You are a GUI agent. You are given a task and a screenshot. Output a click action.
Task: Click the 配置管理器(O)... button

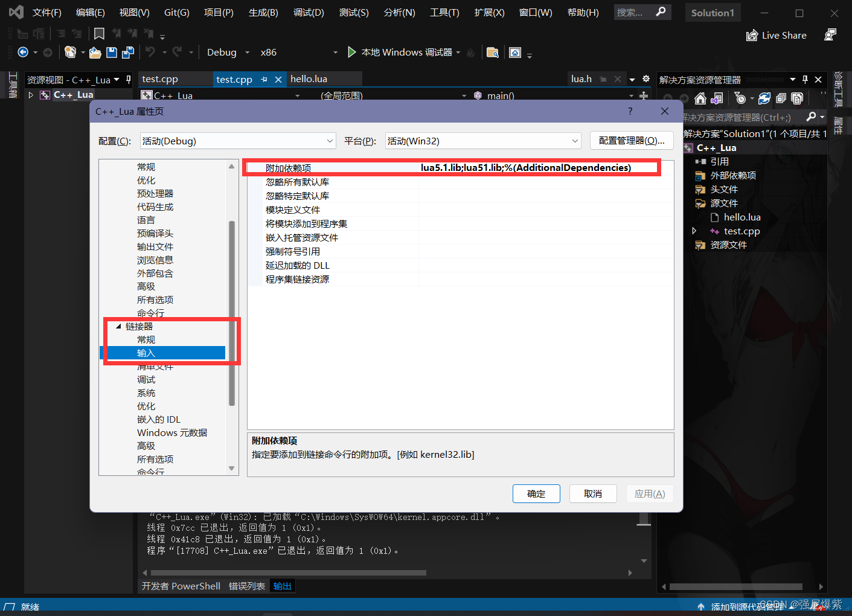632,141
